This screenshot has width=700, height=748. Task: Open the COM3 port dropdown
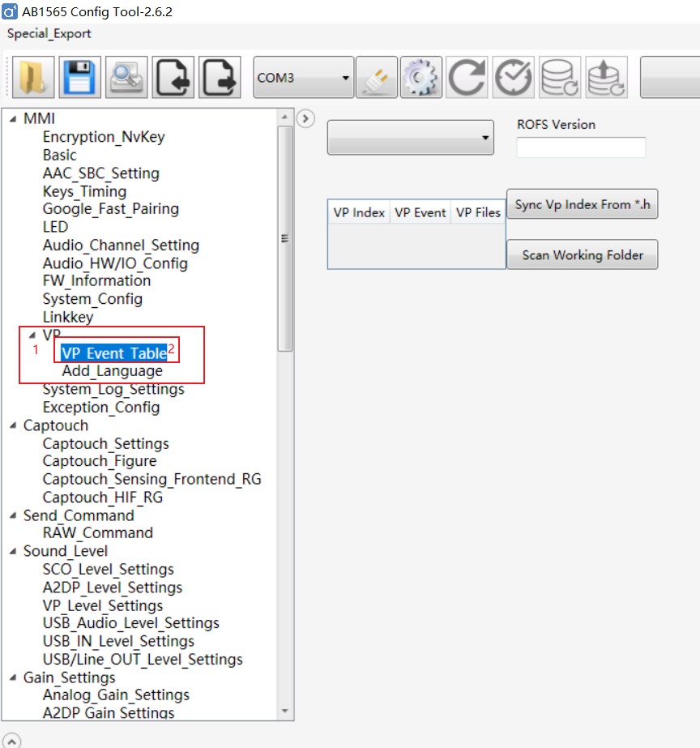click(304, 78)
